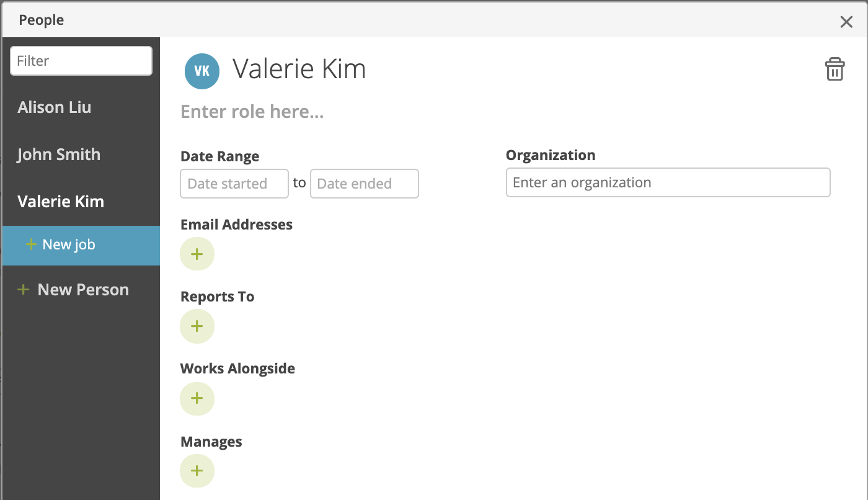
Task: Click the Works Alongside heading
Action: [238, 368]
